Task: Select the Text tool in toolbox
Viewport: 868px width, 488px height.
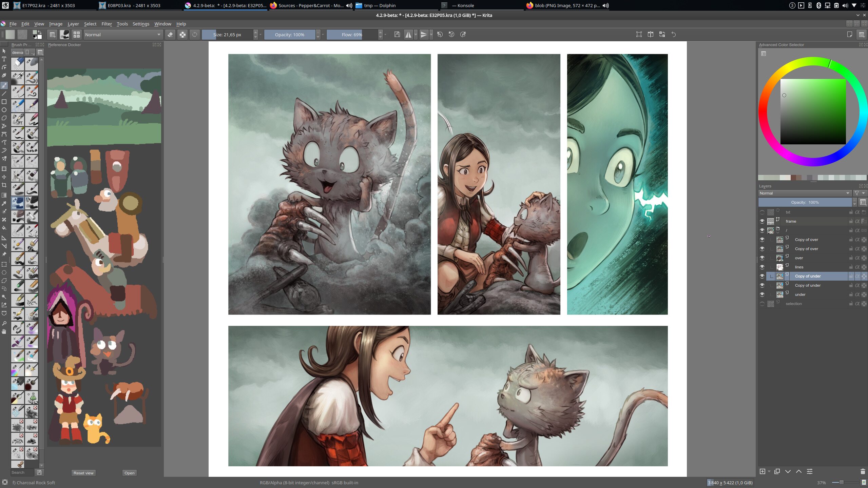Action: click(4, 59)
